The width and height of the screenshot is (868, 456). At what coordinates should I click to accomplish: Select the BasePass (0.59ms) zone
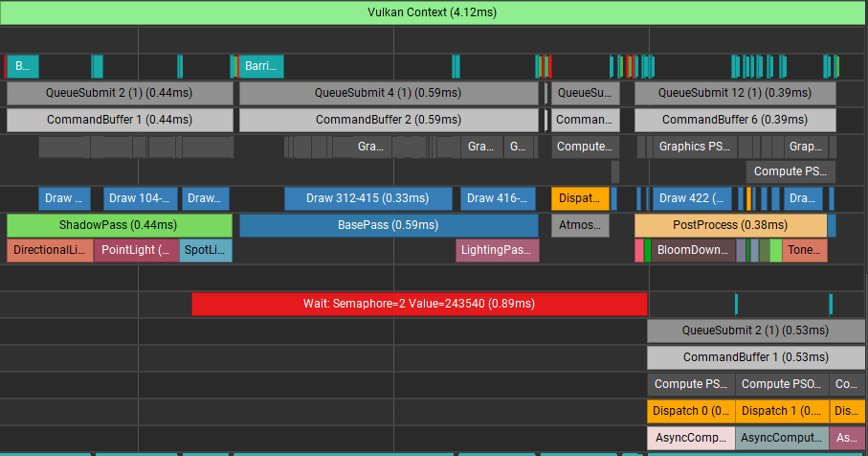point(389,225)
